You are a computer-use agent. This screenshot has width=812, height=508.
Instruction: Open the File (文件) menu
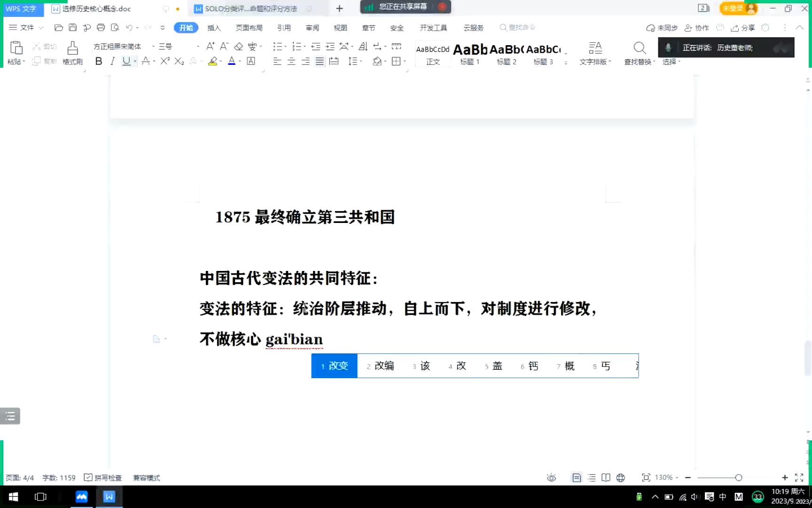[x=26, y=28]
